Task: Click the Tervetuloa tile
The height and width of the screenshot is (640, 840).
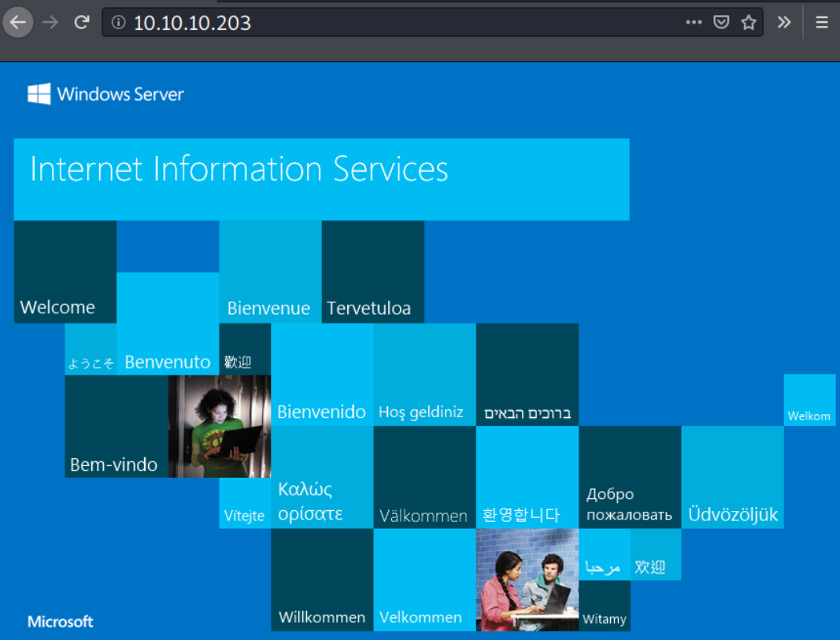Action: click(x=372, y=272)
